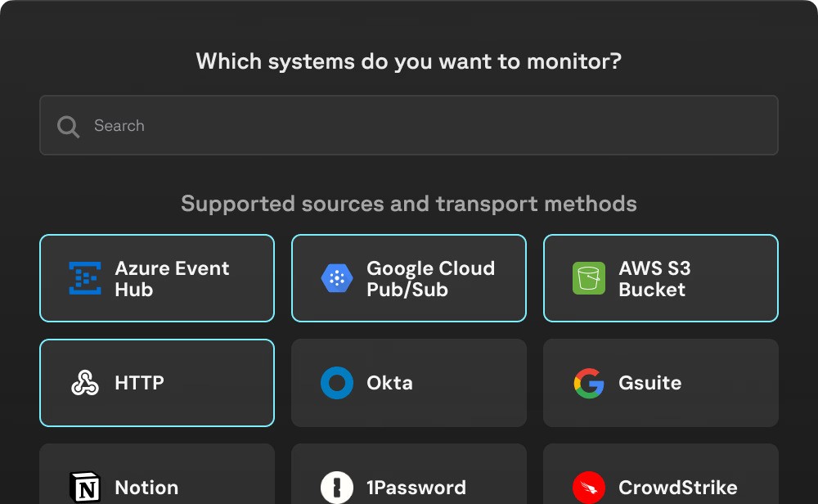
Task: Select the Azure Event Hub card
Action: pos(157,278)
